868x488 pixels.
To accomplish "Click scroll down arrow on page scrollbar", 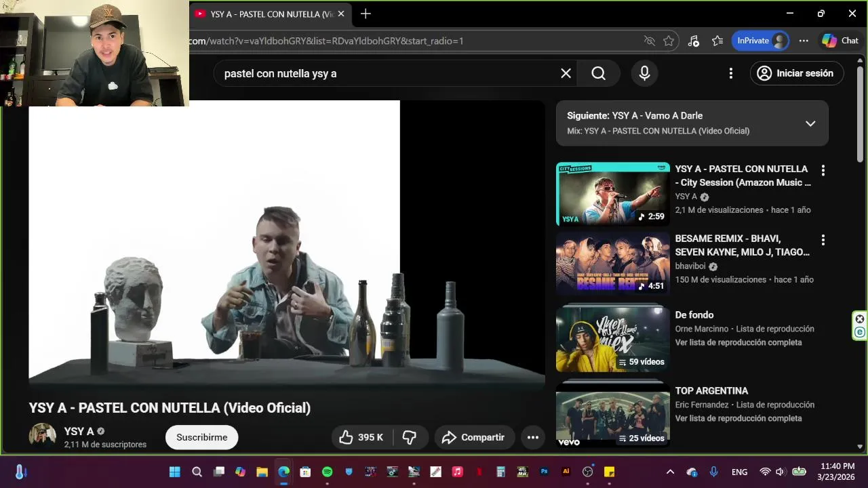I will click(861, 446).
